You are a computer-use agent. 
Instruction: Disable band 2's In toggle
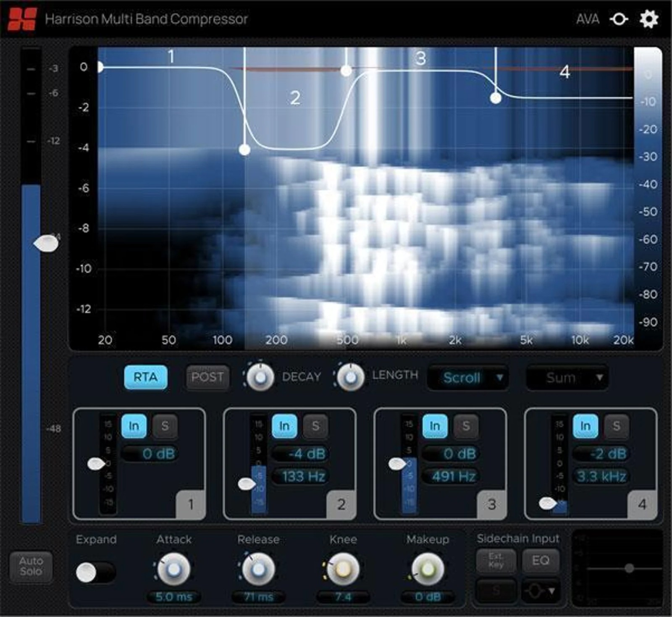[285, 426]
